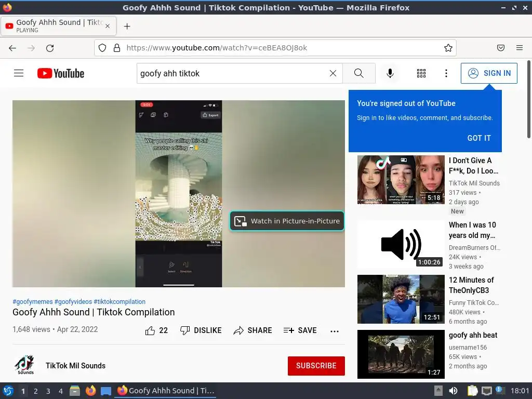Click the '1,648 views • Apr 22, 2022' text
The image size is (532, 399).
click(x=55, y=329)
